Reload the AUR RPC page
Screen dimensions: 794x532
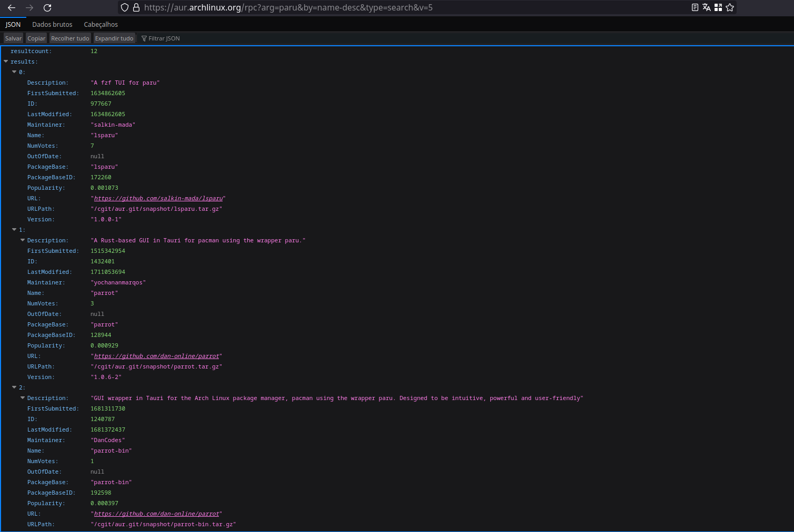click(47, 8)
